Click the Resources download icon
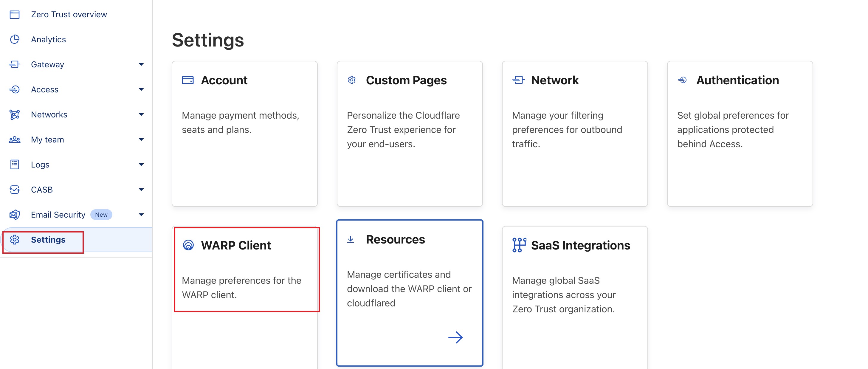The height and width of the screenshot is (369, 868). (x=351, y=239)
